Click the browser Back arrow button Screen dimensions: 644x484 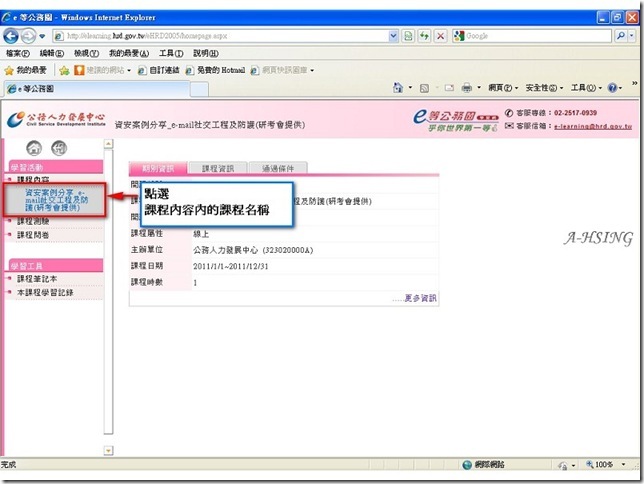(x=11, y=36)
